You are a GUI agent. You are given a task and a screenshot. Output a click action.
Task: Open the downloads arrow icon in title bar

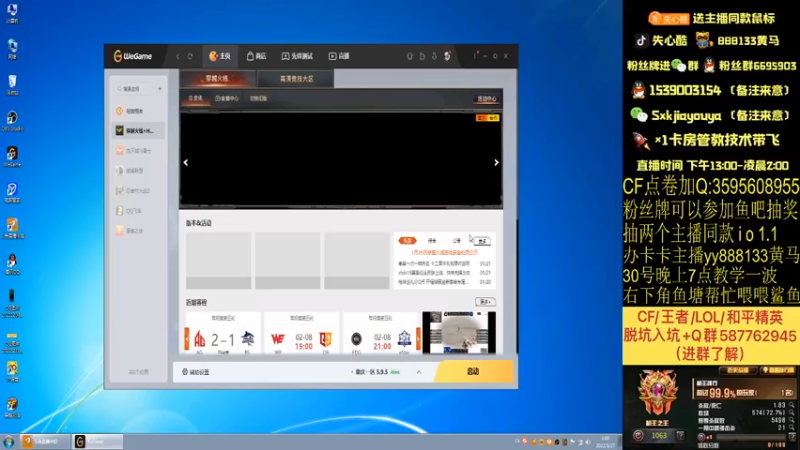tap(434, 56)
